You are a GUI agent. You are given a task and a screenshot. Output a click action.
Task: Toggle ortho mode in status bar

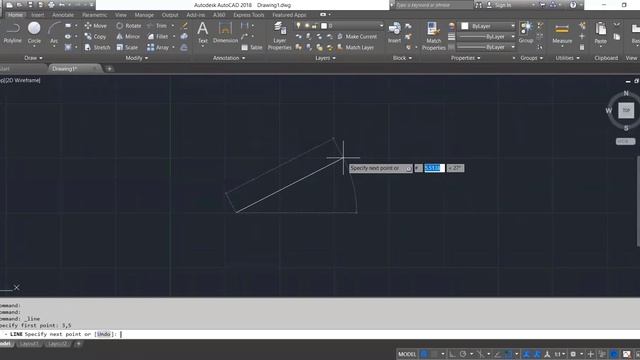(452, 354)
